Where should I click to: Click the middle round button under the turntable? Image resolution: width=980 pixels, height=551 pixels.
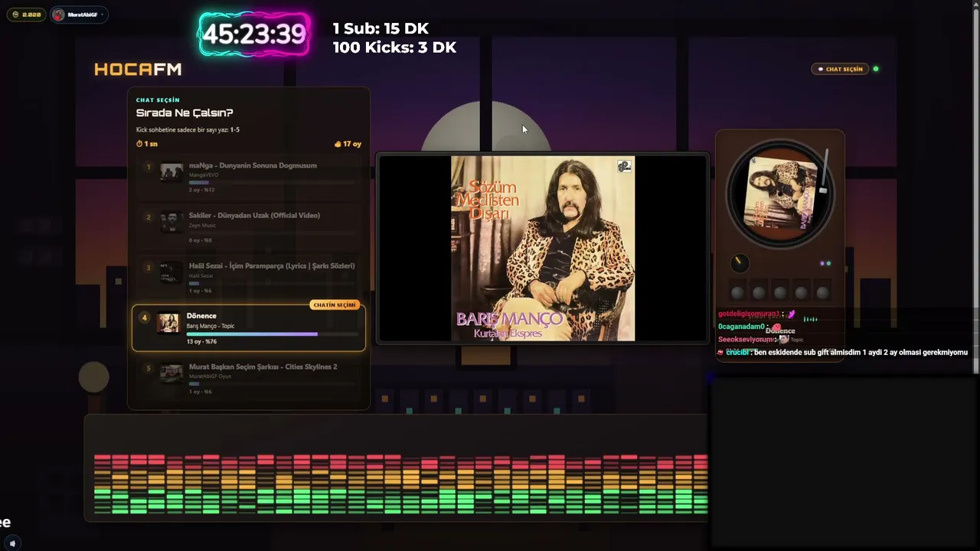[780, 292]
